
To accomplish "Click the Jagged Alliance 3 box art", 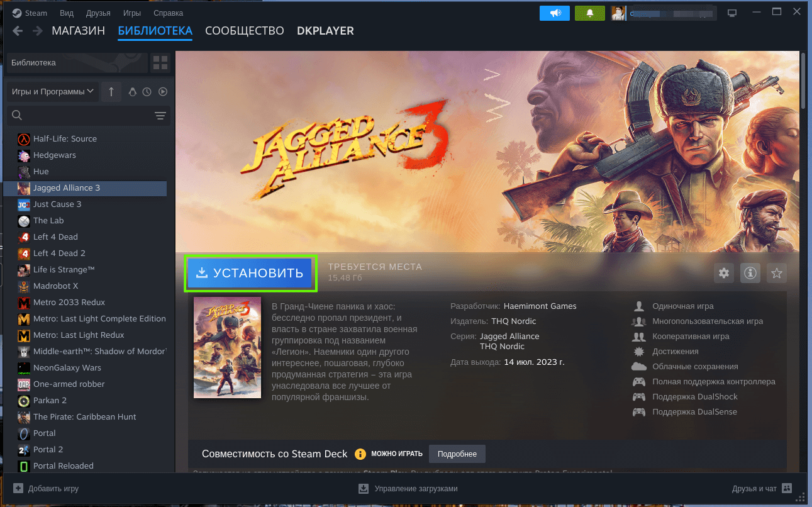I will (x=227, y=348).
